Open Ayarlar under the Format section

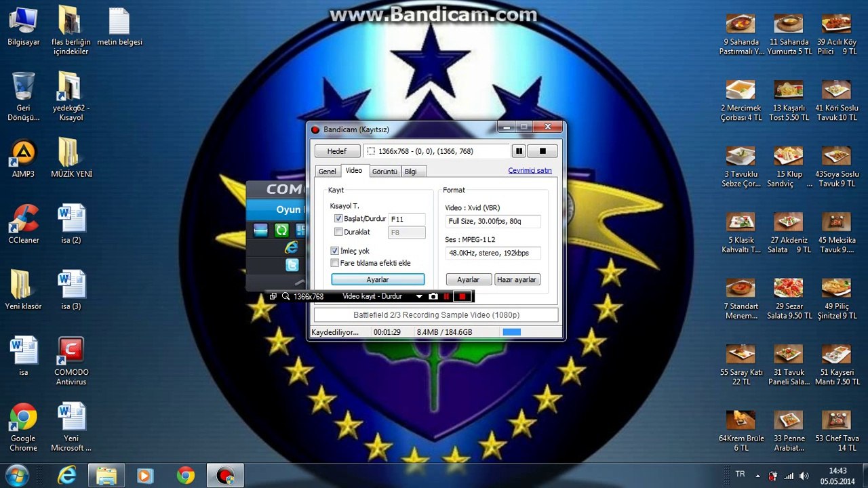pos(469,279)
